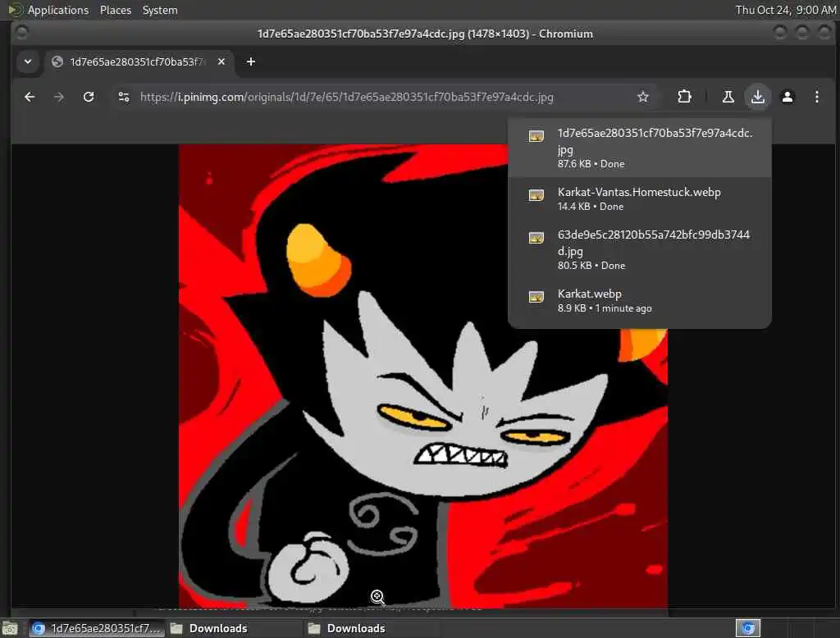Select the 1d7e65ae280351cf70ba53f7 browser tab
This screenshot has width=840, height=638.
[x=139, y=62]
